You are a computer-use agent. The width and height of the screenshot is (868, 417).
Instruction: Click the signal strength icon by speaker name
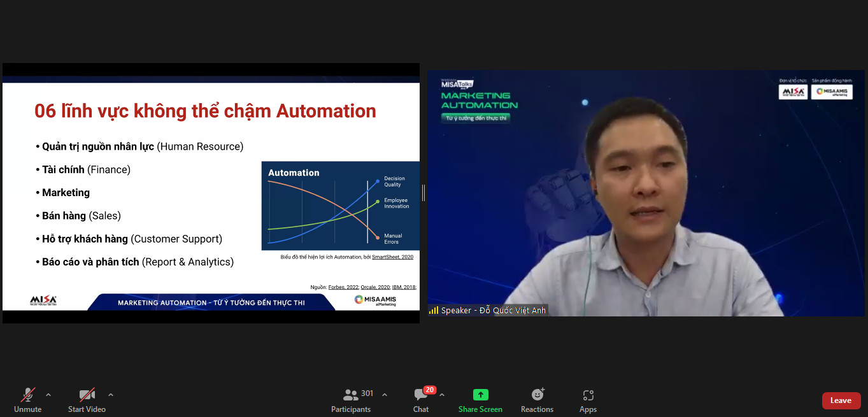click(434, 311)
